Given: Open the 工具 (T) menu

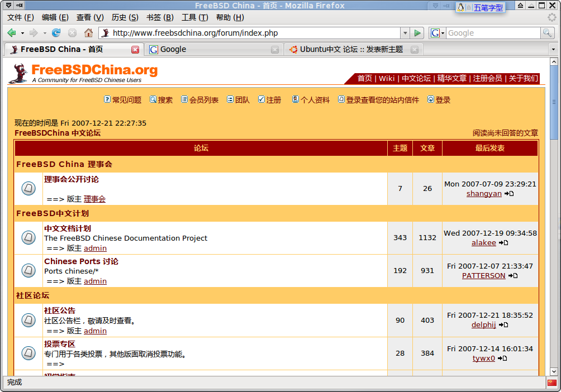Looking at the screenshot, I should [x=195, y=17].
